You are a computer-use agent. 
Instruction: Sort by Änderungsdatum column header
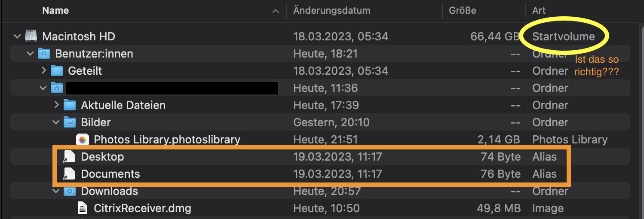(x=331, y=11)
